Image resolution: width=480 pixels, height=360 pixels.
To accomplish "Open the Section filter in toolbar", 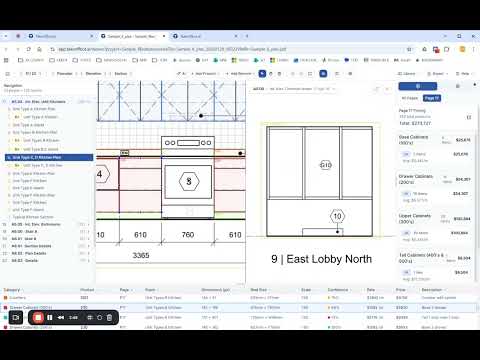I will click(x=121, y=74).
